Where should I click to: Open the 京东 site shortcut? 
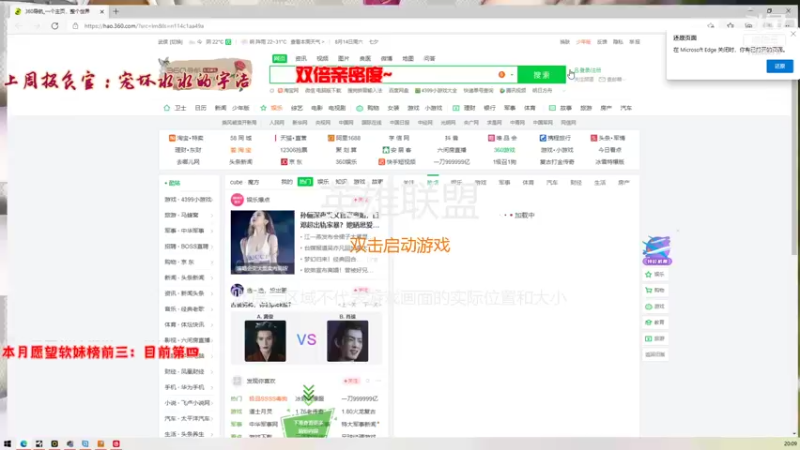coord(292,162)
